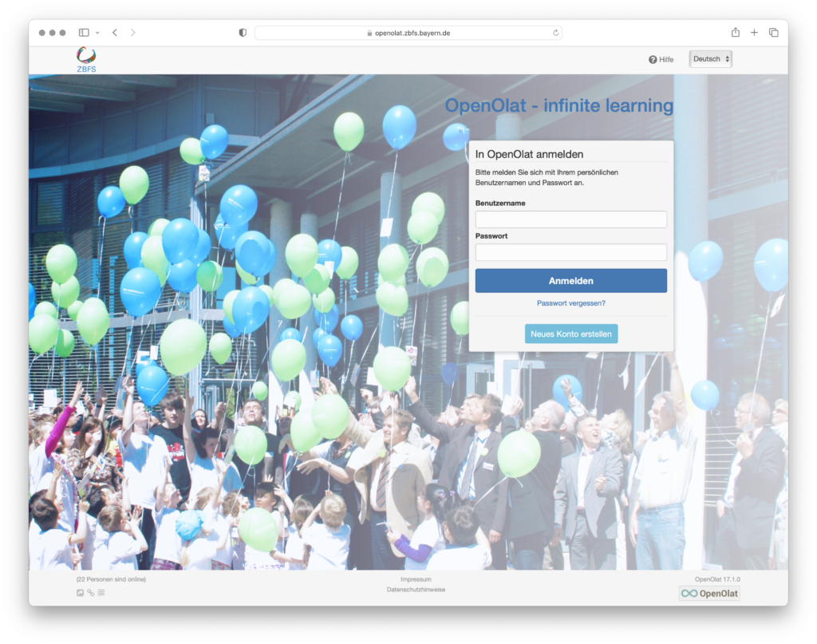
Task: Click the share image icon in footer
Action: coord(80,593)
